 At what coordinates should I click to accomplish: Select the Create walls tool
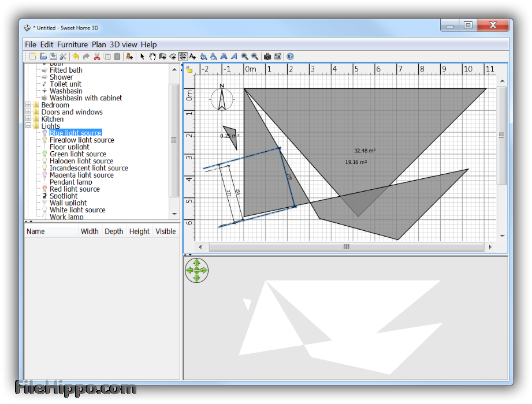pos(162,57)
